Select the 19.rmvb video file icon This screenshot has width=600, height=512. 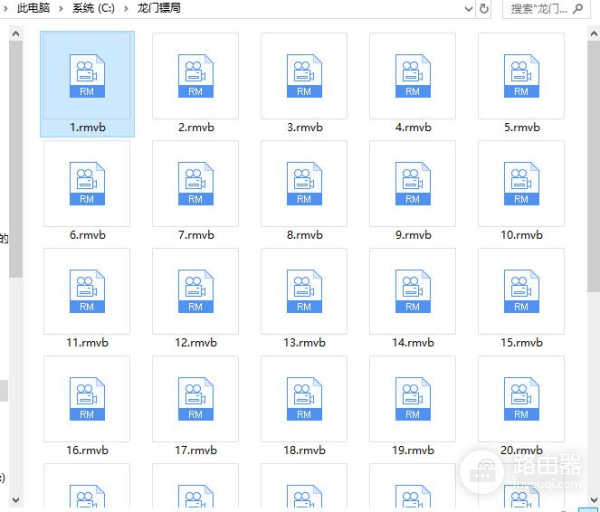[x=412, y=399]
